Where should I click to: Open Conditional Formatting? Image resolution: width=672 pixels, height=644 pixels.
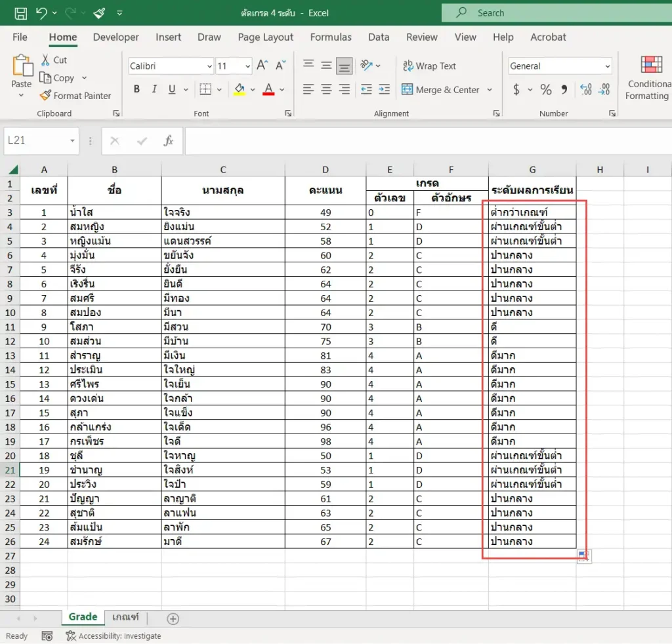(648, 78)
